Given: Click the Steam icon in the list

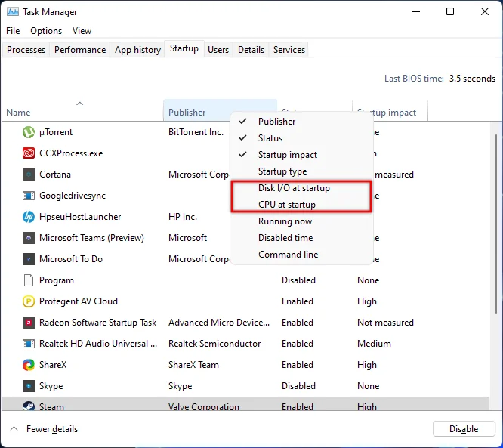Looking at the screenshot, I should pos(29,406).
